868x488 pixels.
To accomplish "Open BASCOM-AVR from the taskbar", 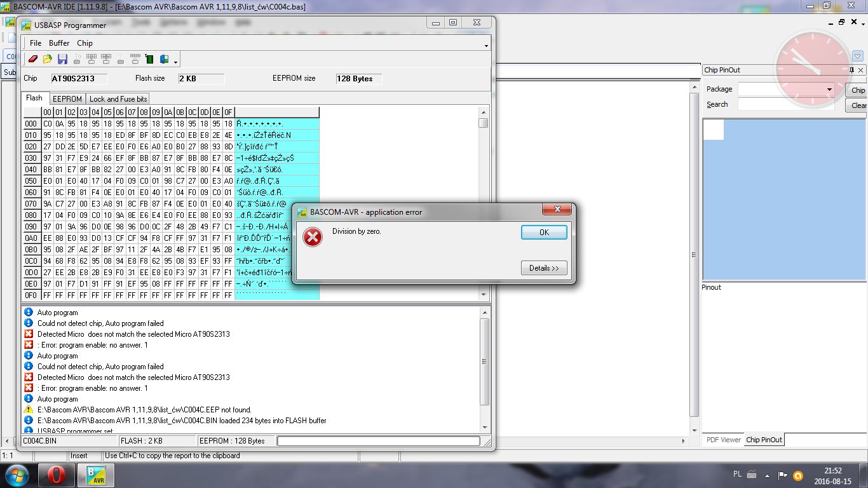I will (x=95, y=475).
